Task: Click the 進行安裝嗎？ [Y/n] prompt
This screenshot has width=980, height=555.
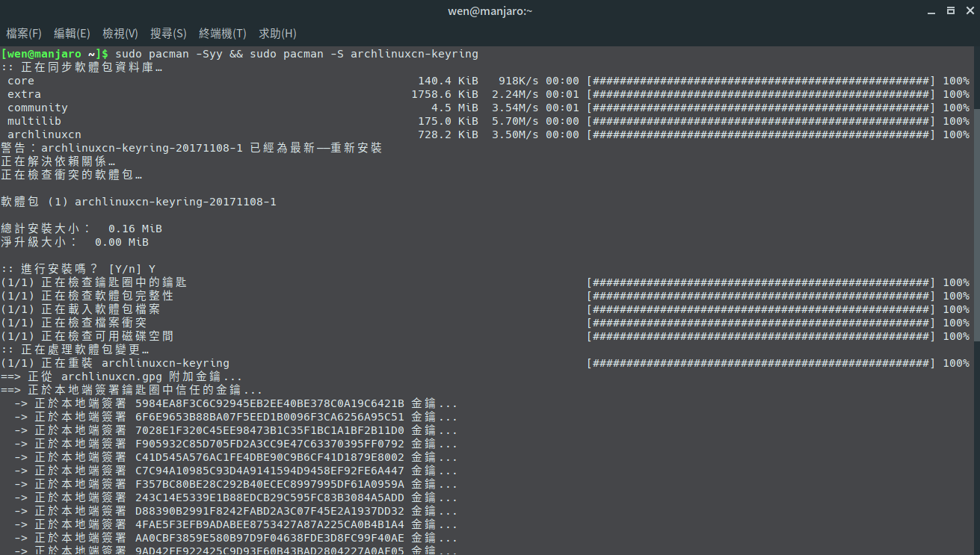Action: [x=78, y=269]
